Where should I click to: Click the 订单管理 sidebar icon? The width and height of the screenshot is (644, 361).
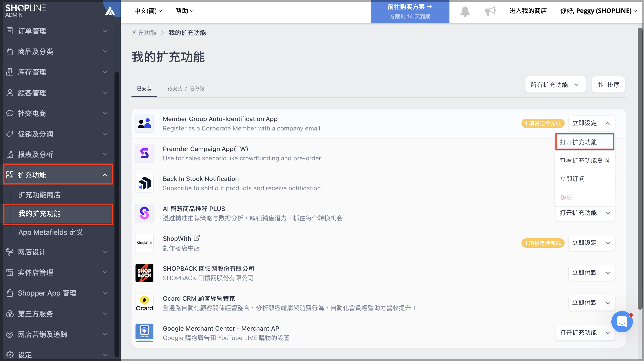9,31
